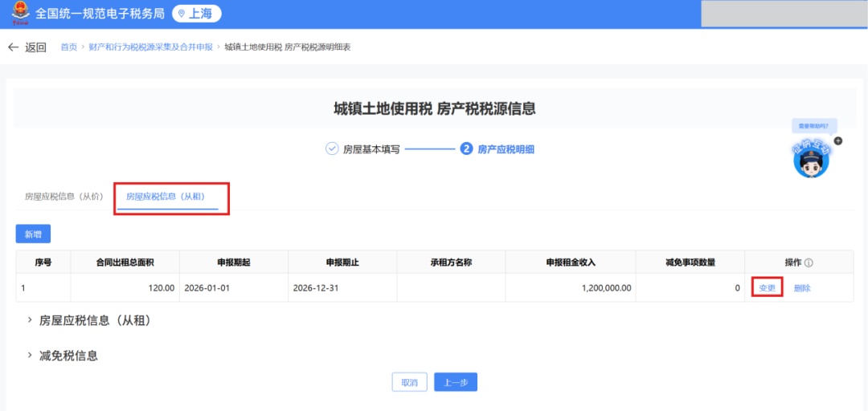The height and width of the screenshot is (411, 868).
Task: Click the 取消 button
Action: coord(409,383)
